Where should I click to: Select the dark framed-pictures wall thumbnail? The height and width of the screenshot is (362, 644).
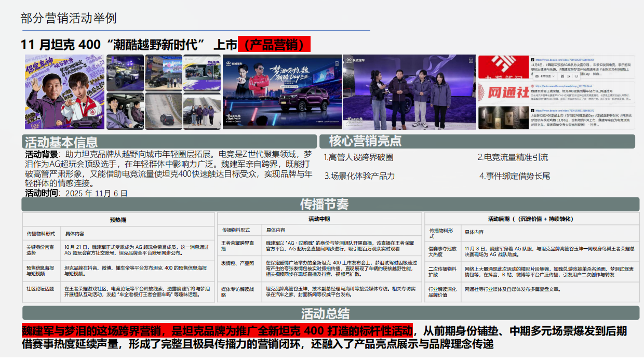(x=503, y=117)
